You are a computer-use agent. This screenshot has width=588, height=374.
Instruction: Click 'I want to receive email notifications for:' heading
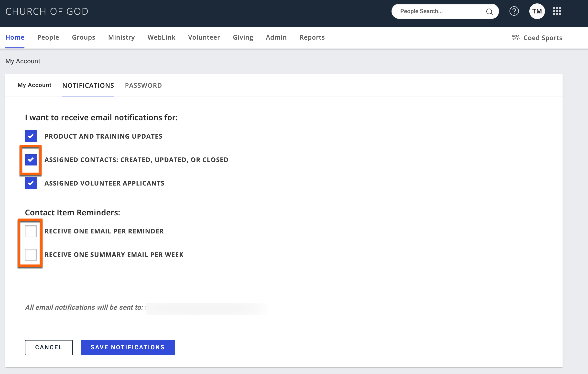(x=101, y=118)
